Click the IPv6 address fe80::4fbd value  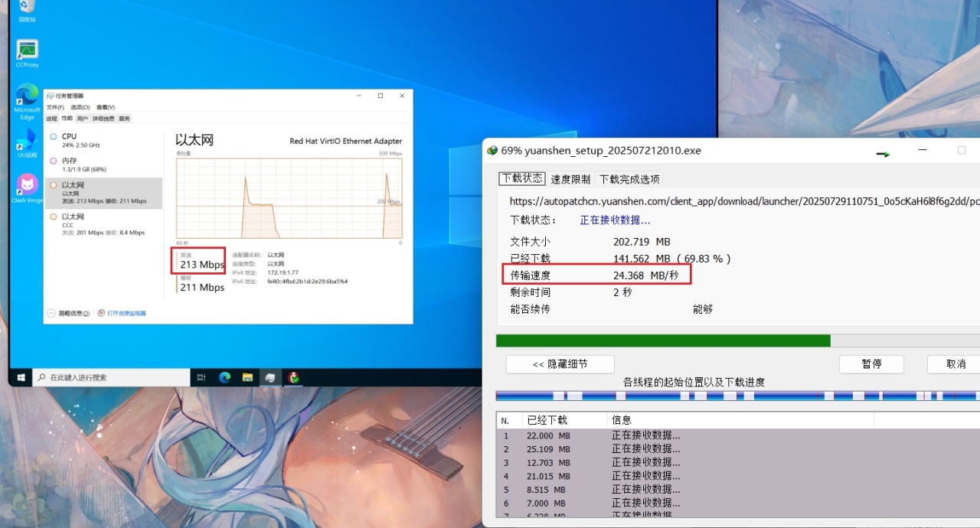(307, 282)
